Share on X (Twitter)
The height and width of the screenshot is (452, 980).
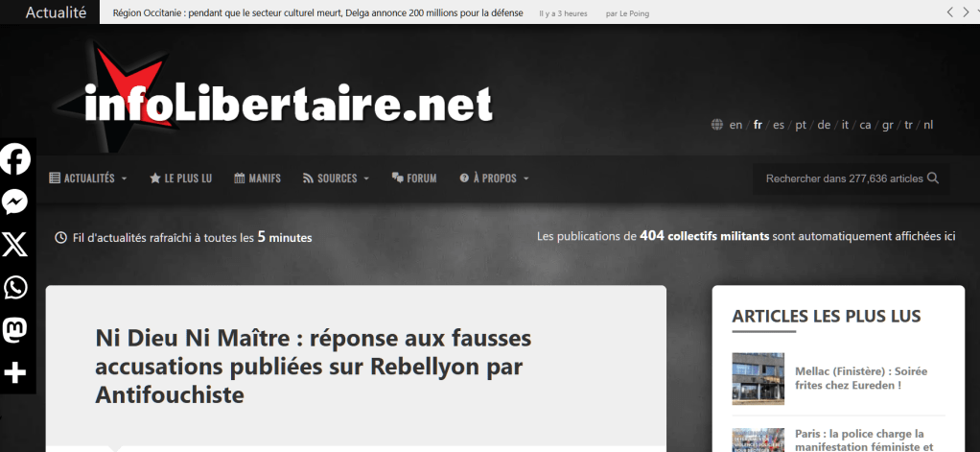pos(15,245)
